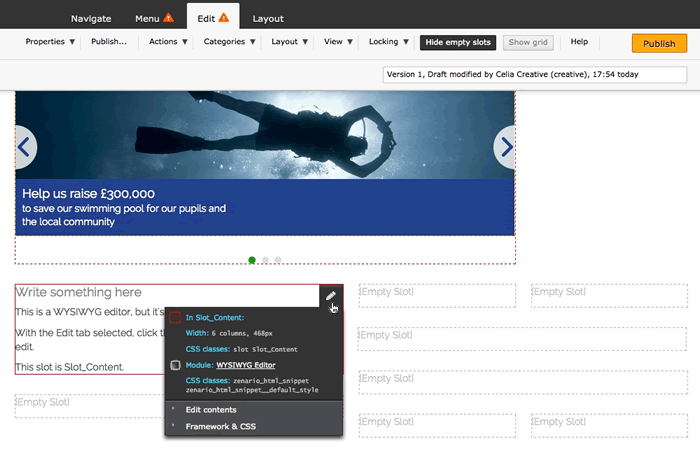The width and height of the screenshot is (700, 458).
Task: Click the warning triangle on Edit tab
Action: 223,18
